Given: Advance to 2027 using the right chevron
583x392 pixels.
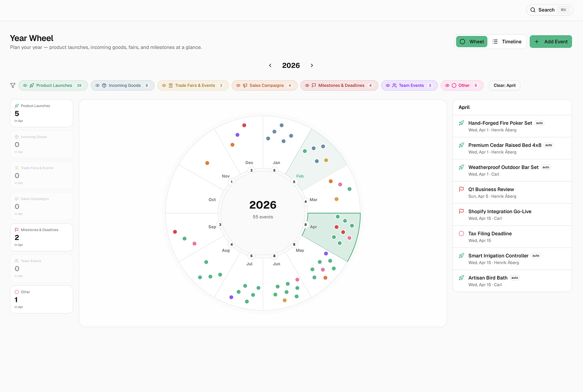Looking at the screenshot, I should pyautogui.click(x=312, y=65).
